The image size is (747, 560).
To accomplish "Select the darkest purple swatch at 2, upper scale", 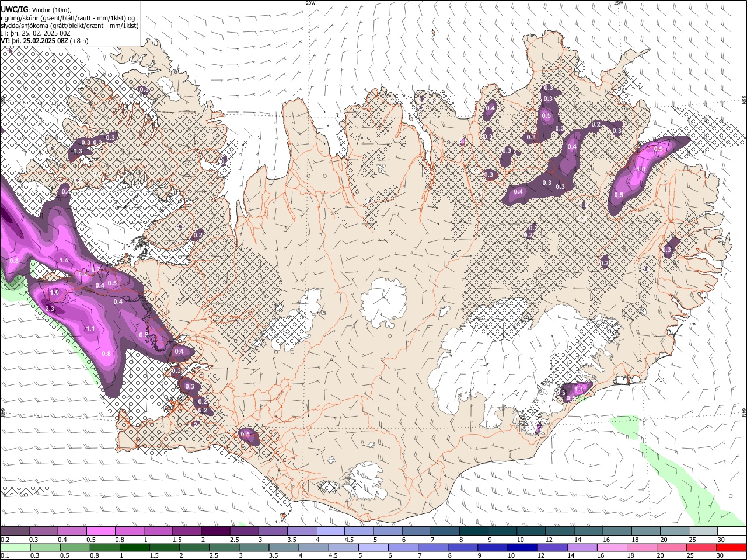I will click(x=215, y=531).
